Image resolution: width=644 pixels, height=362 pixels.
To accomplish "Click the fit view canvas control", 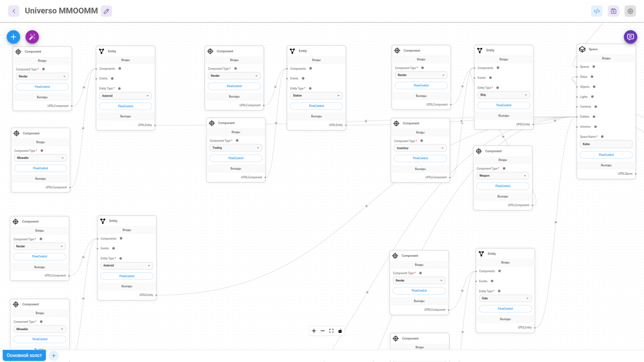I will pyautogui.click(x=331, y=331).
